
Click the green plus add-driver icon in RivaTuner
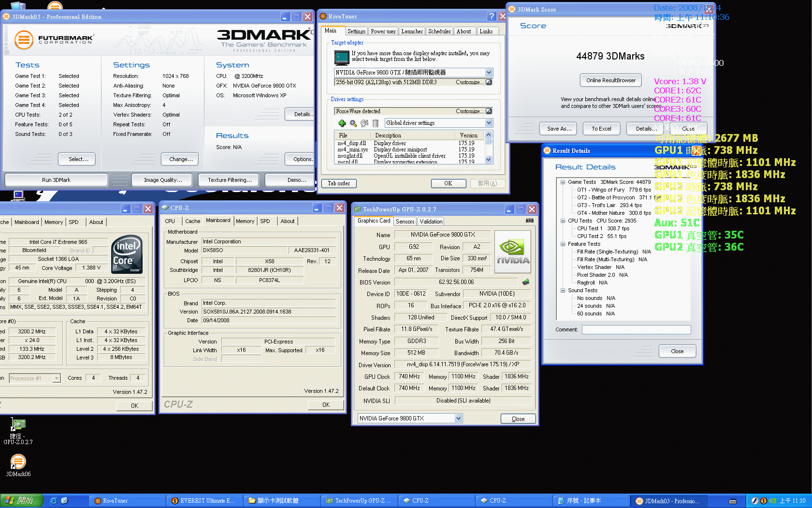(x=342, y=123)
